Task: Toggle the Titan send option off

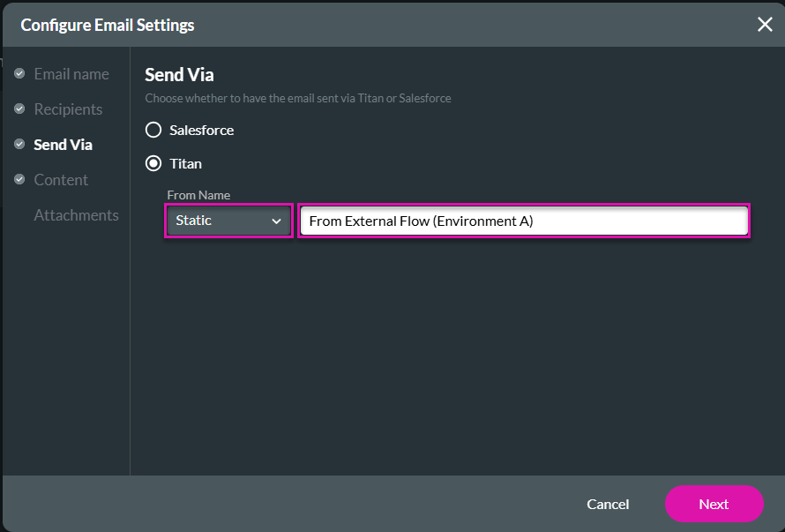Action: coord(153,163)
